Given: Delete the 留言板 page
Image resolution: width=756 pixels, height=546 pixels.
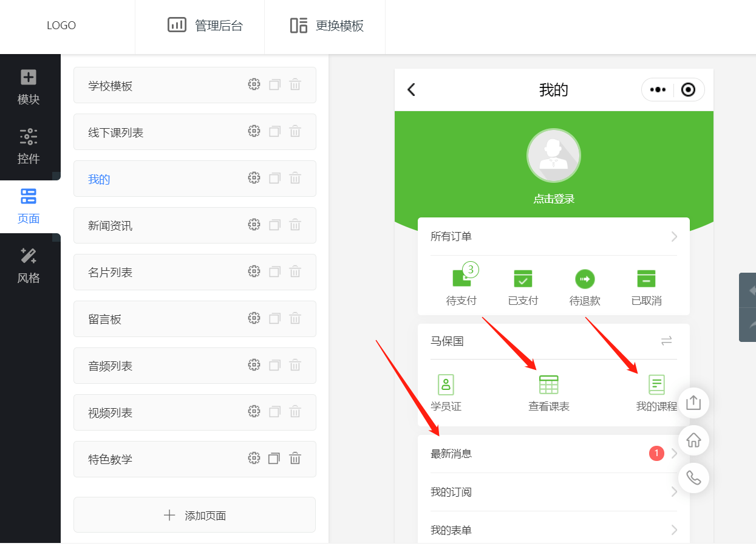Looking at the screenshot, I should (295, 318).
